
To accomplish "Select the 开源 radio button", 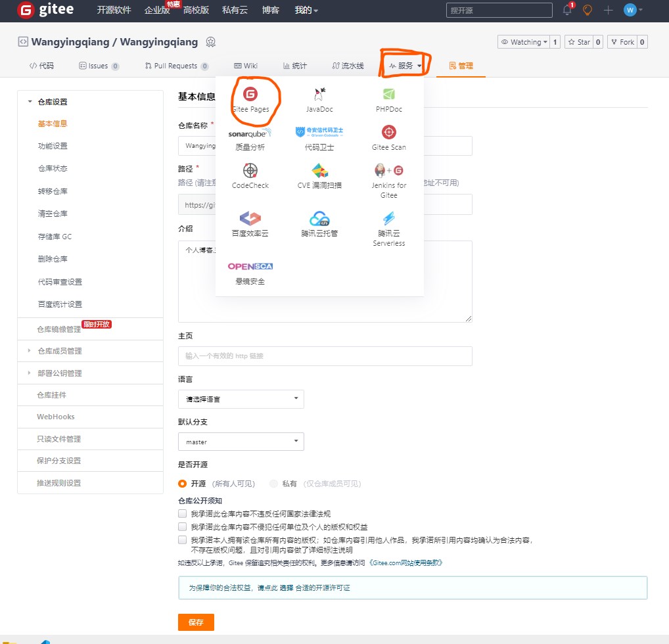I will [x=183, y=484].
